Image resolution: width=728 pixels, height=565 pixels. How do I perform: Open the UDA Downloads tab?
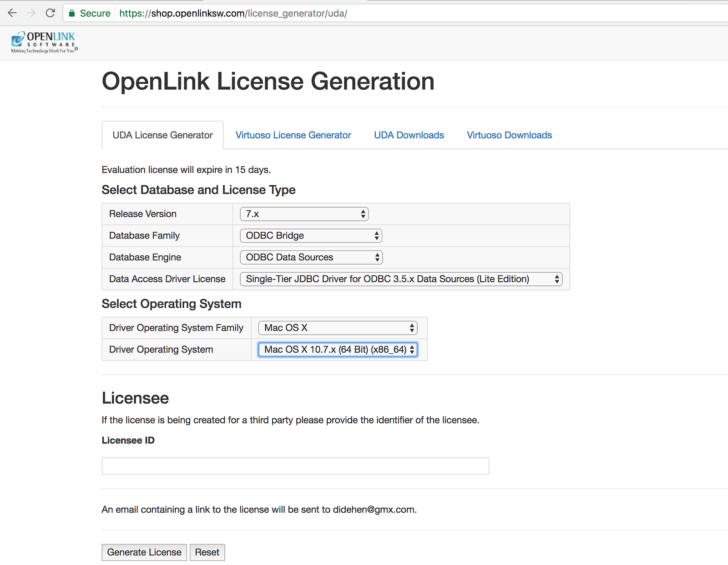click(409, 135)
